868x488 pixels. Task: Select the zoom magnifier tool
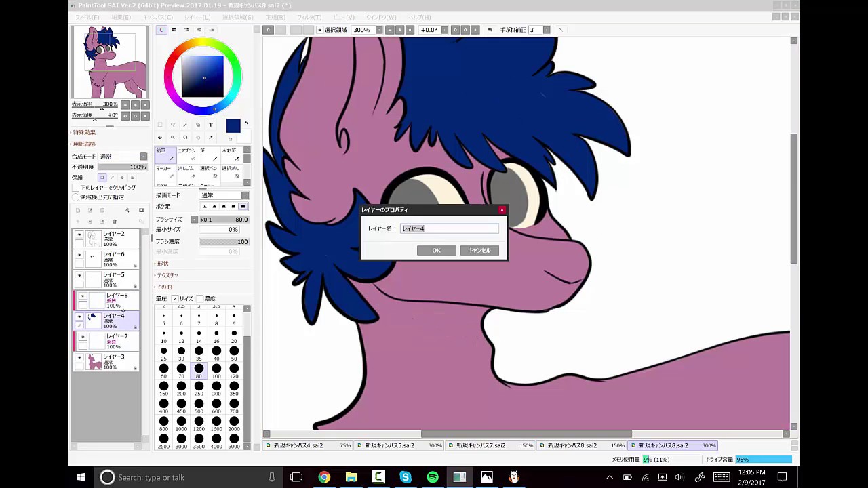(x=172, y=137)
